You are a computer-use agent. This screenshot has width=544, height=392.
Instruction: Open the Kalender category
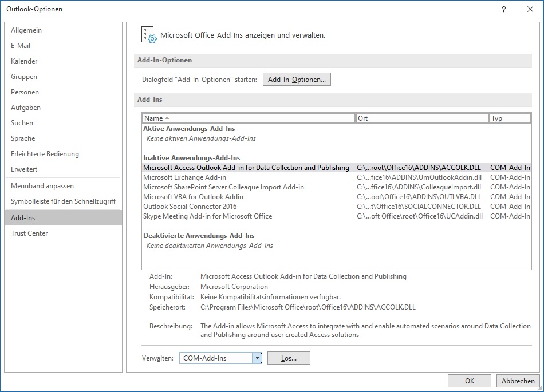coord(64,61)
